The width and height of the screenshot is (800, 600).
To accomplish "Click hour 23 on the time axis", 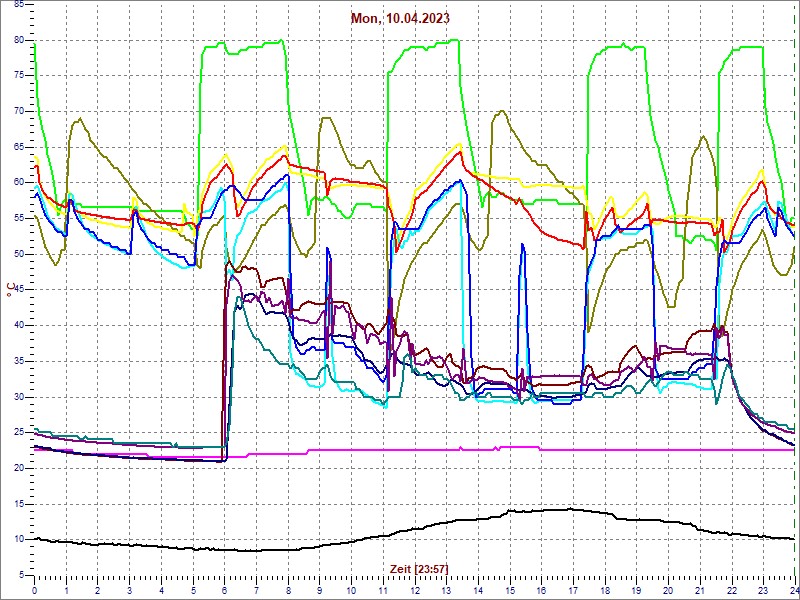I will click(763, 590).
